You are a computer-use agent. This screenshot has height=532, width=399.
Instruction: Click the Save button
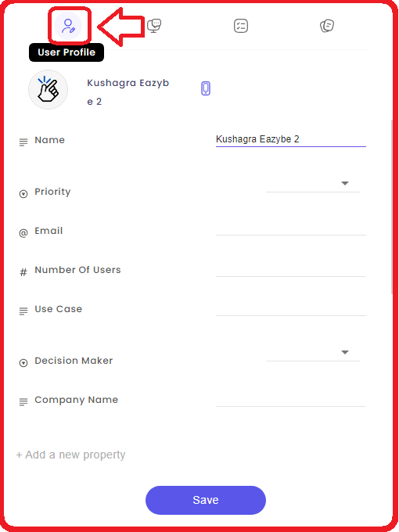coord(206,500)
